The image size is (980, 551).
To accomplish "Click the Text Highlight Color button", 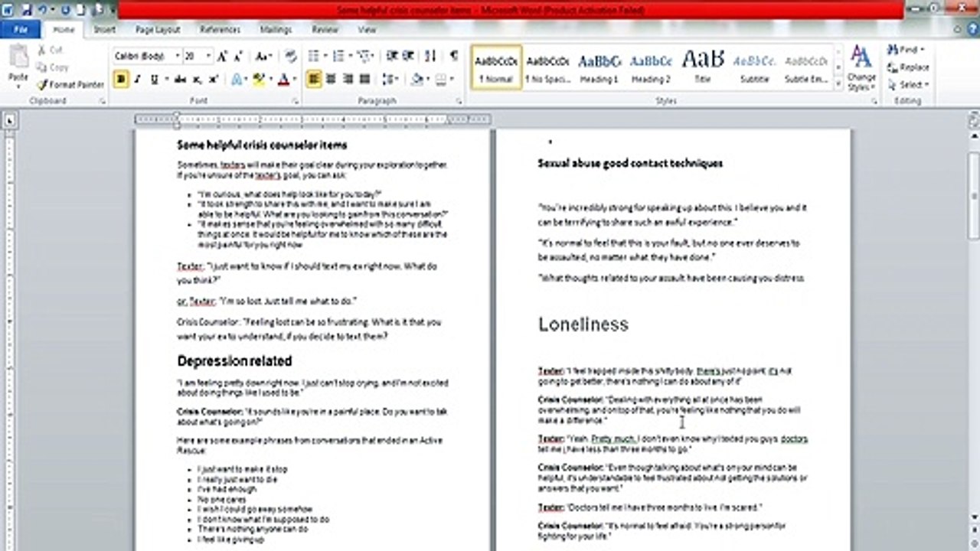I will [x=260, y=79].
